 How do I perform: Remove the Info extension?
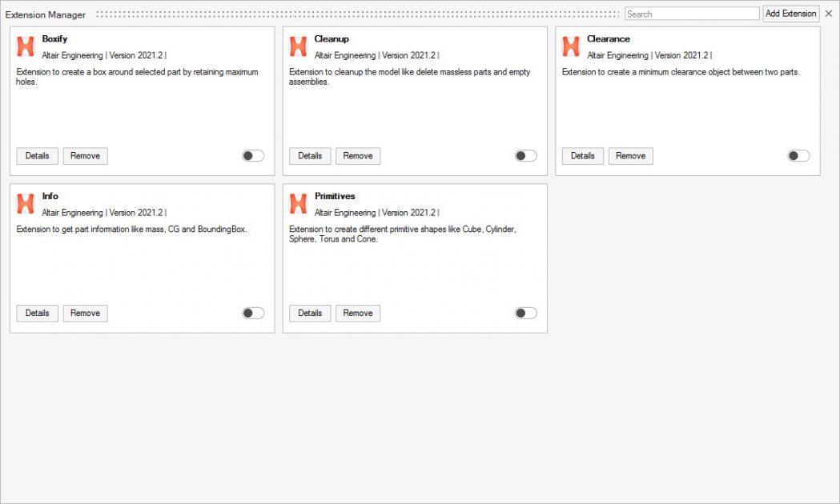(x=85, y=313)
